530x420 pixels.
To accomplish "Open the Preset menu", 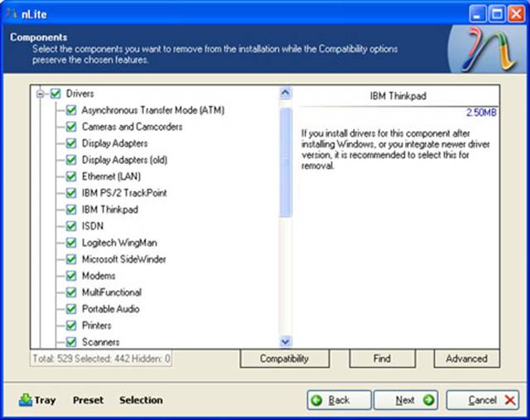I will pos(88,400).
